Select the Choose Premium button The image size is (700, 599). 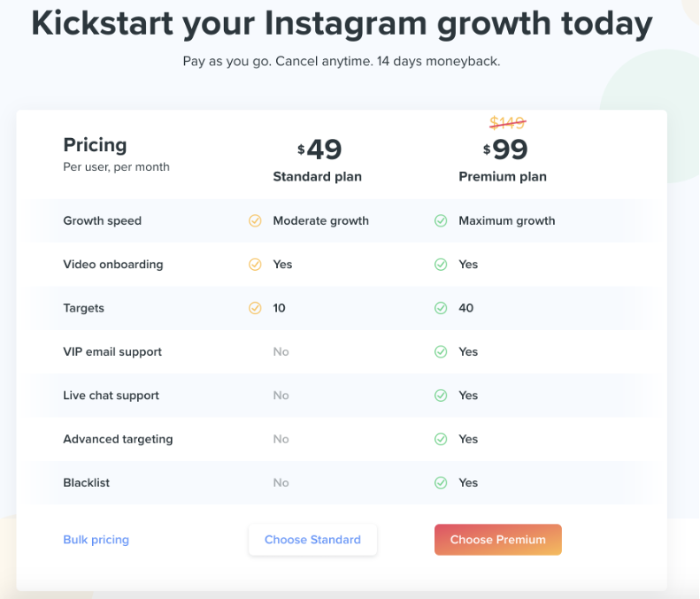point(497,540)
